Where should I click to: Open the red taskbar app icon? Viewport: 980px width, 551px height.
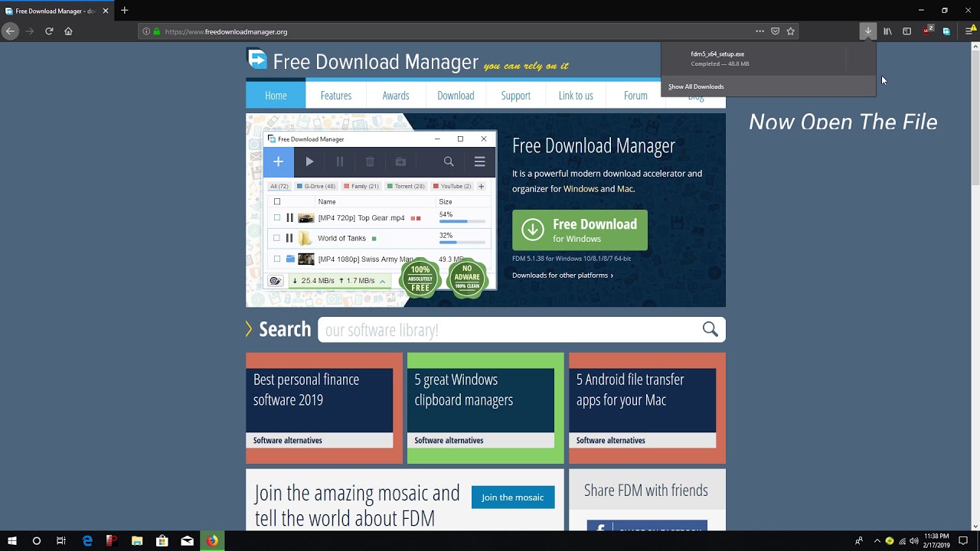click(112, 541)
